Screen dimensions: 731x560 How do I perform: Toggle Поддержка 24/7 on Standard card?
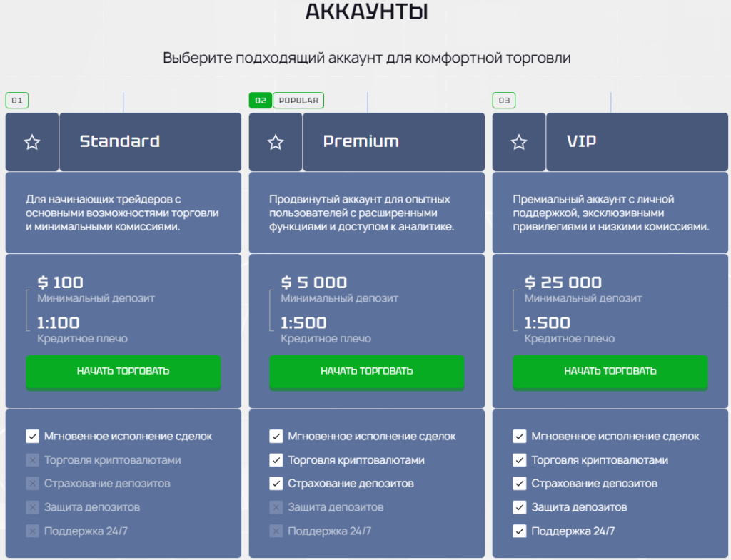[32, 531]
